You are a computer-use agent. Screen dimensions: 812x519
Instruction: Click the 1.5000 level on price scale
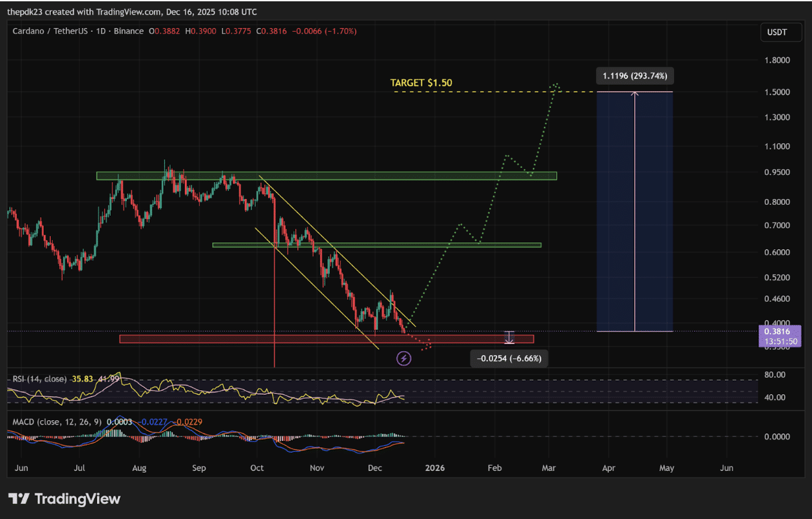coord(778,92)
